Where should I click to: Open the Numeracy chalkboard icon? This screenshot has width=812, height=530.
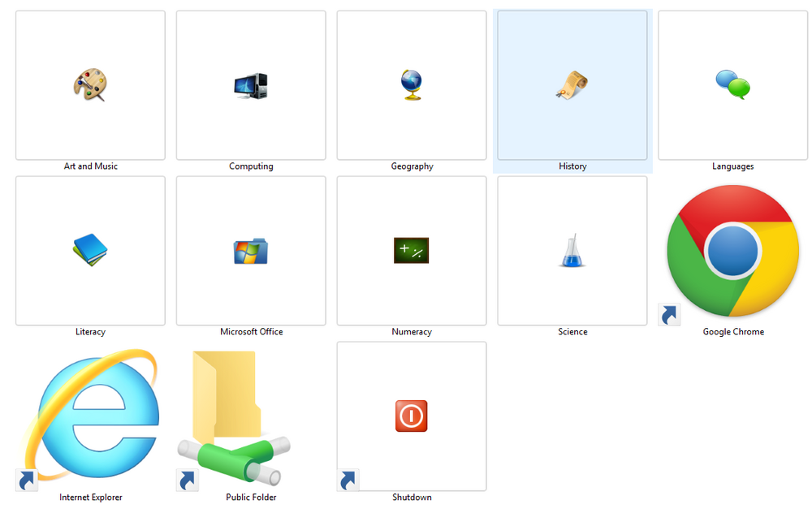pos(411,251)
